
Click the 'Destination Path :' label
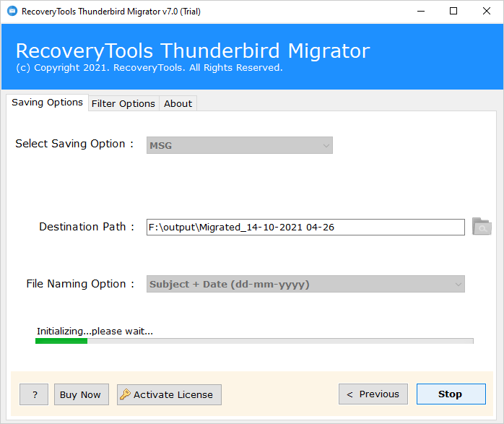tap(87, 227)
